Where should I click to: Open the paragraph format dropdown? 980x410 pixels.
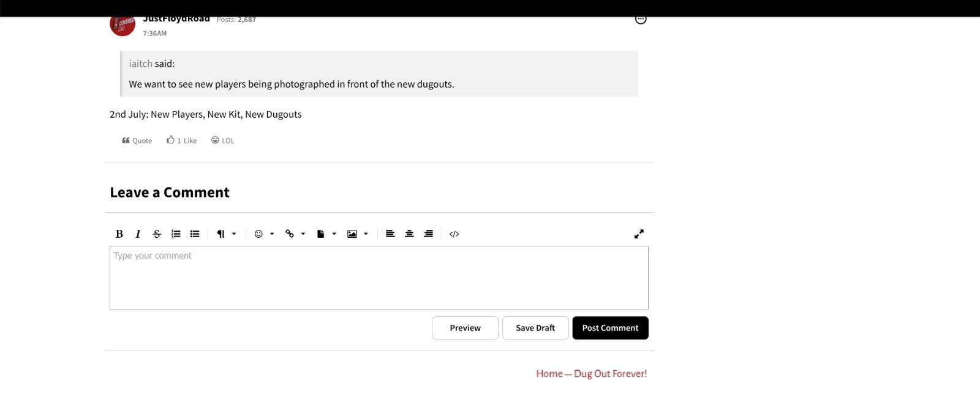226,234
